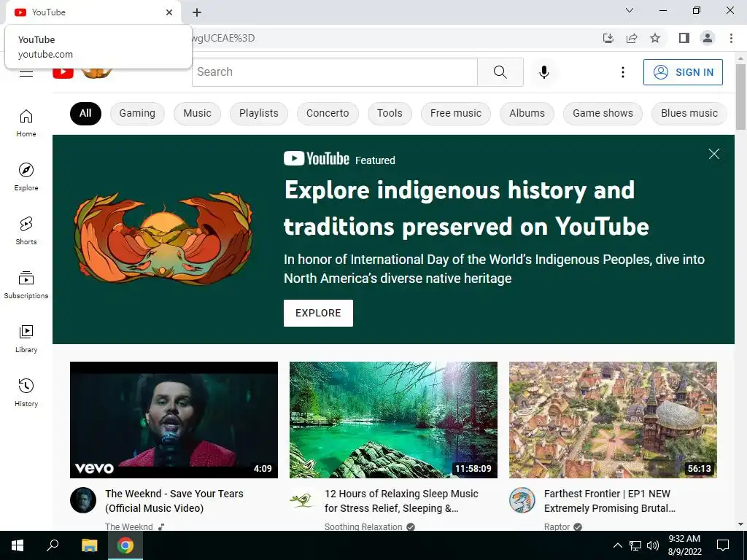Click the Chrome taskbar icon
The height and width of the screenshot is (560, 747).
click(x=125, y=545)
